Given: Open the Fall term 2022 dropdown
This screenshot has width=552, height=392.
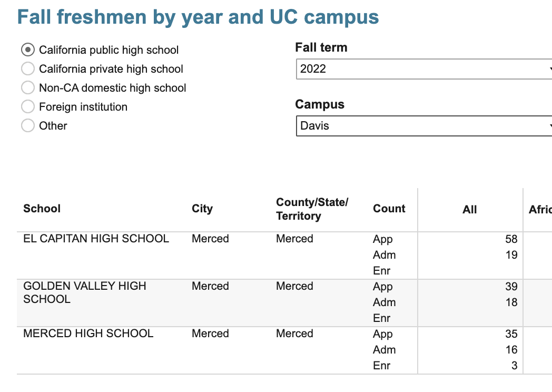Looking at the screenshot, I should (423, 69).
